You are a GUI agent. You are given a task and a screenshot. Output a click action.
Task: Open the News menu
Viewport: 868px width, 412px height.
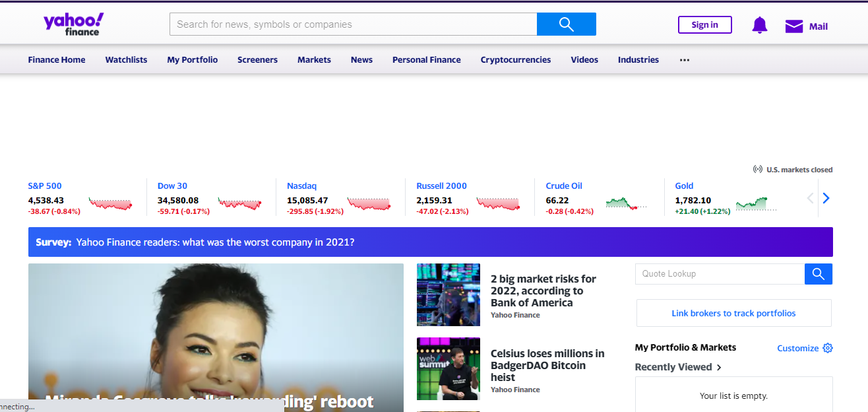(361, 59)
